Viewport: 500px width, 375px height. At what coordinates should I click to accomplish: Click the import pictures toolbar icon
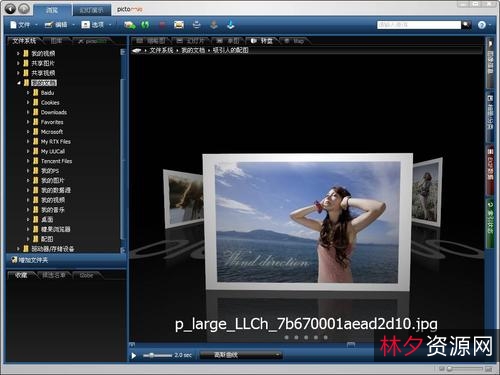click(x=129, y=25)
